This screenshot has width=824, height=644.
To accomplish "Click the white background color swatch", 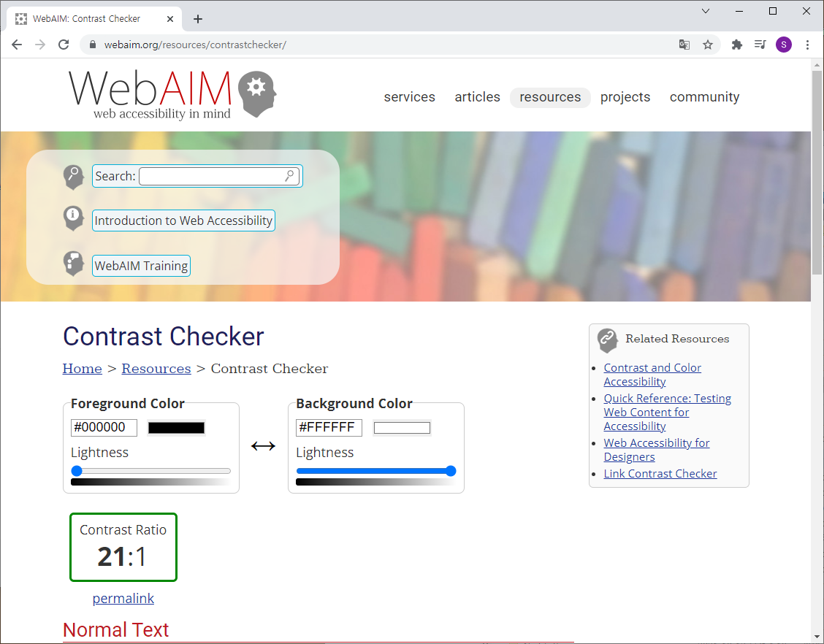I will pos(402,428).
